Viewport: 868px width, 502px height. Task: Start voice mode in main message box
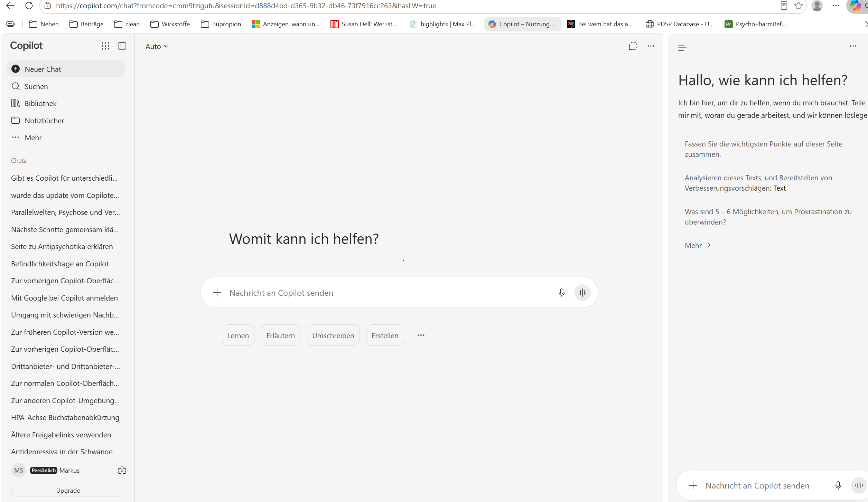point(582,293)
